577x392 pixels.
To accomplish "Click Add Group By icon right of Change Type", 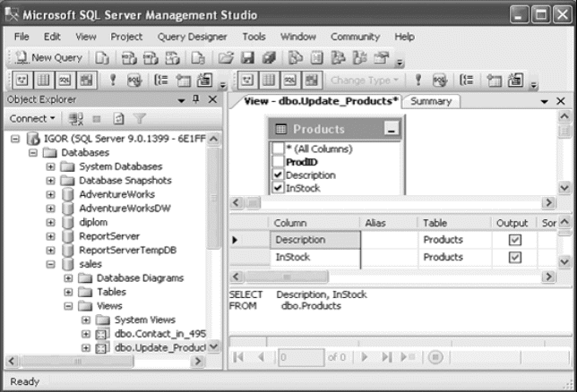I will [467, 80].
